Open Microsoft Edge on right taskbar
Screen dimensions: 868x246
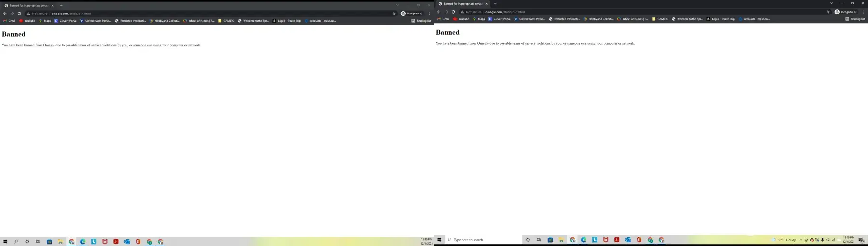click(583, 240)
